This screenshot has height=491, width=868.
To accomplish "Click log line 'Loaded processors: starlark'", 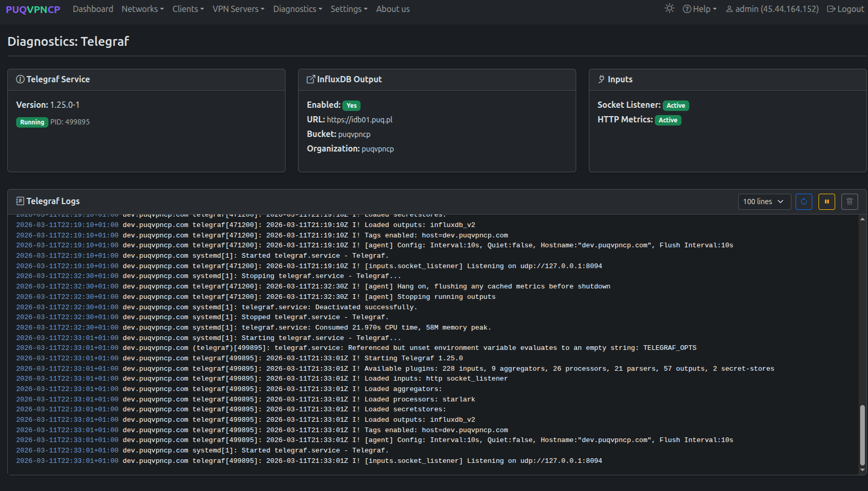I will [245, 399].
